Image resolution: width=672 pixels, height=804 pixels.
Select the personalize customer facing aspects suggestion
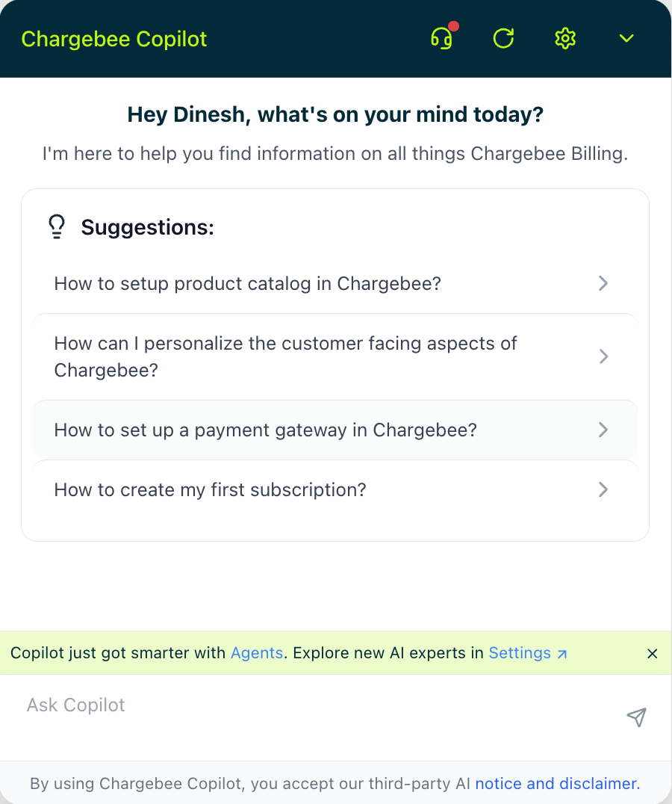click(x=285, y=356)
